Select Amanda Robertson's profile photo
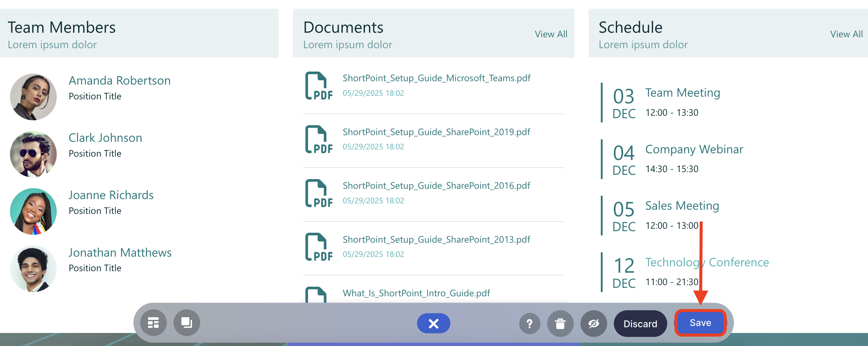The width and height of the screenshot is (868, 346). (33, 97)
